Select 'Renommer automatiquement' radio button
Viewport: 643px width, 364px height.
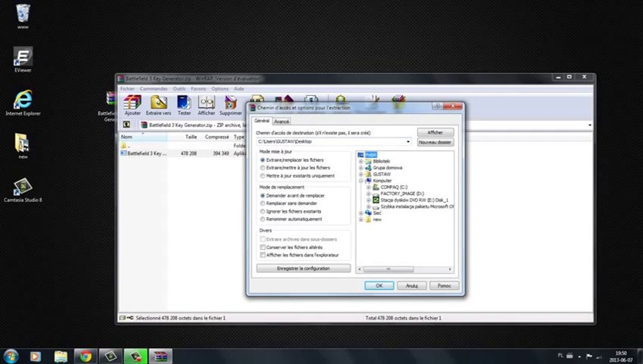262,219
